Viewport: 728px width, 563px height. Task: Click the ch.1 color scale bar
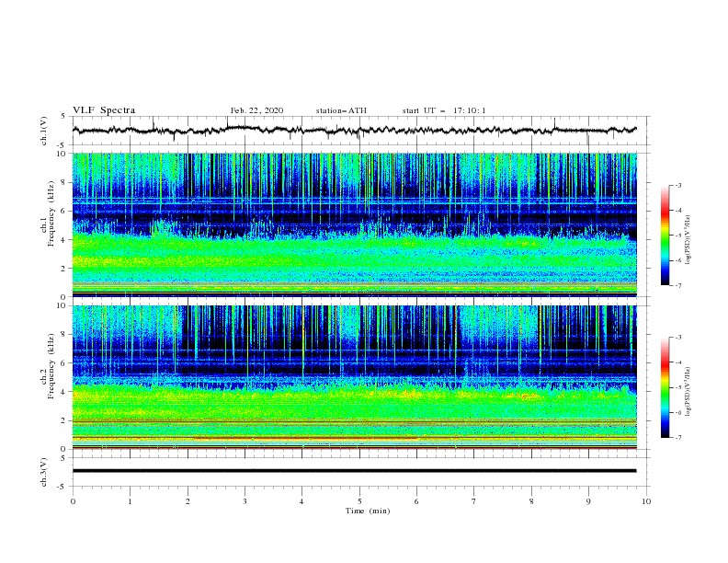pos(665,236)
